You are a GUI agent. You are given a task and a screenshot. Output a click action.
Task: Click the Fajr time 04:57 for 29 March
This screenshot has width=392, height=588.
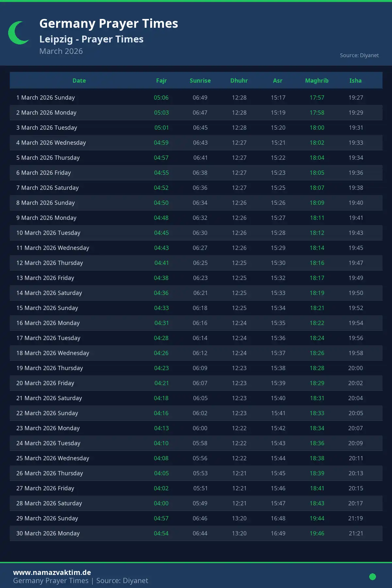pyautogui.click(x=161, y=518)
